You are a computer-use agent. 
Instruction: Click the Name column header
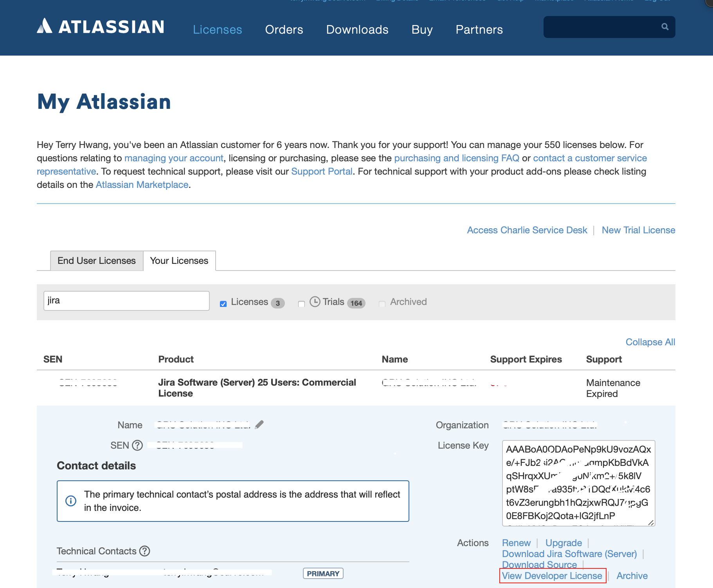(x=395, y=359)
